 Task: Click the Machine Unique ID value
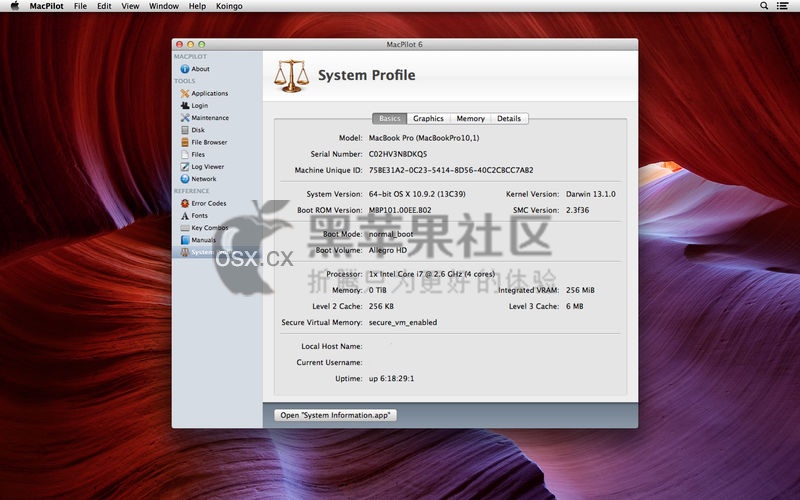click(451, 170)
